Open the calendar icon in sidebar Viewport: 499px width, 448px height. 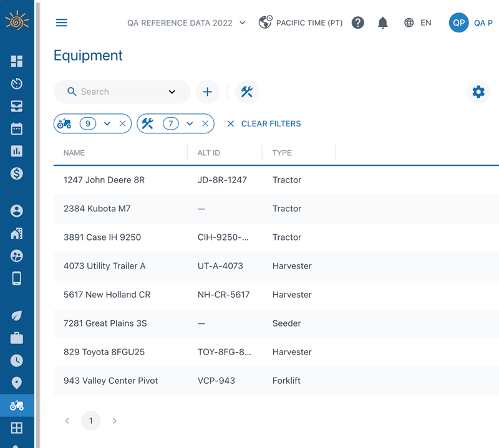[17, 129]
